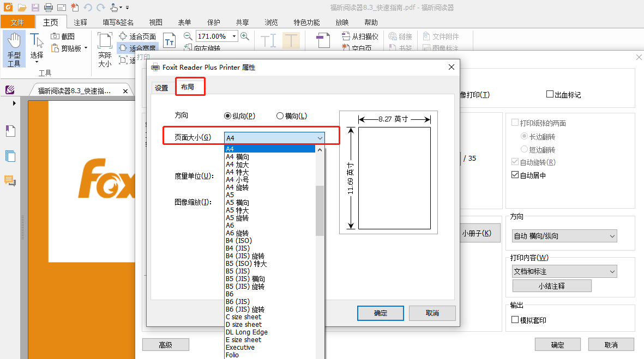Click 取消 in the printer properties dialog
The image size is (644, 359).
coord(432,313)
